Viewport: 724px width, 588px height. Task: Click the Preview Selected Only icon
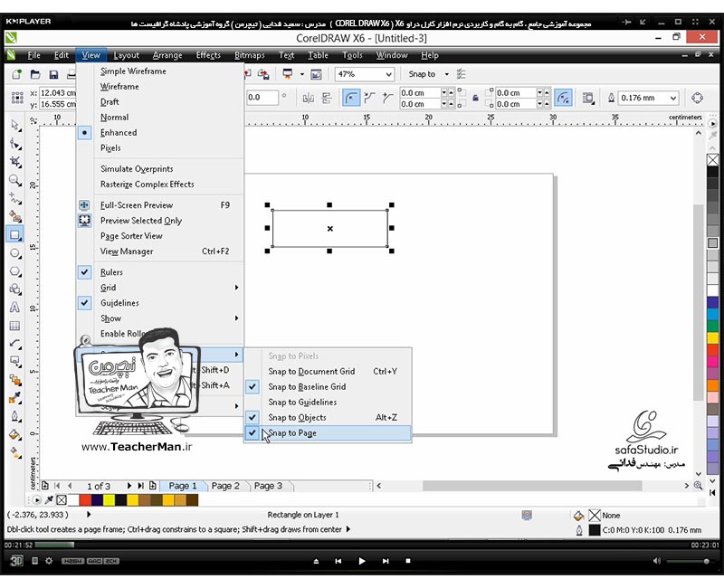pyautogui.click(x=84, y=220)
